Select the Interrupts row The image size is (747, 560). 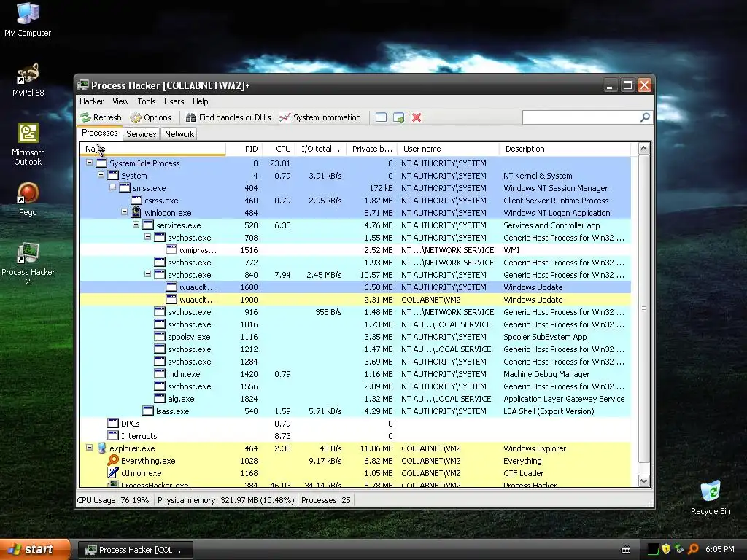click(355, 436)
